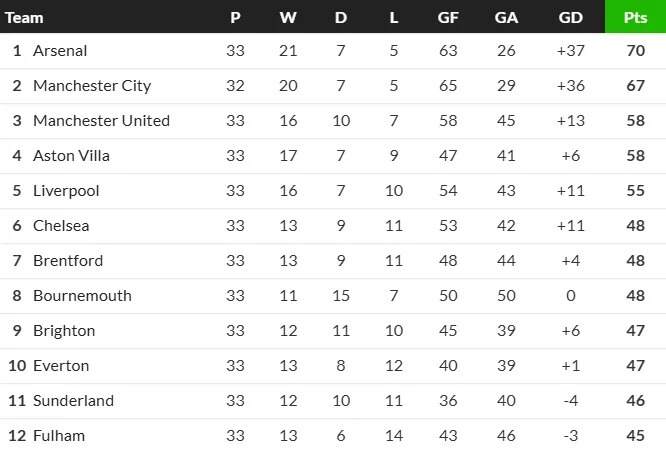Viewport: 666px width, 453px height.
Task: Click Arsenal's 70 points value
Action: click(634, 51)
